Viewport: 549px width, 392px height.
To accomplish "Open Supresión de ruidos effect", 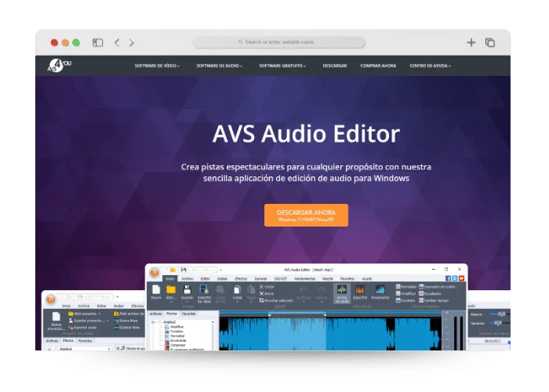I will (x=437, y=287).
